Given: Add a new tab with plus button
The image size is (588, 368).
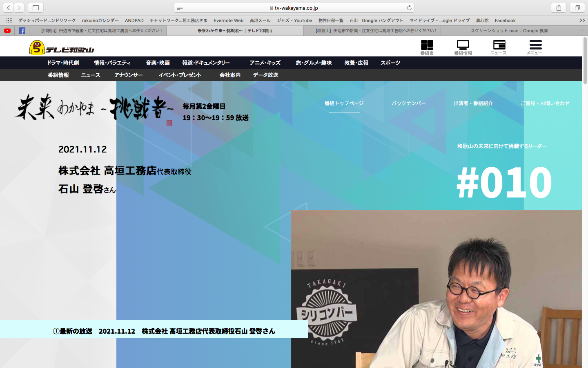Looking at the screenshot, I should coord(583,31).
